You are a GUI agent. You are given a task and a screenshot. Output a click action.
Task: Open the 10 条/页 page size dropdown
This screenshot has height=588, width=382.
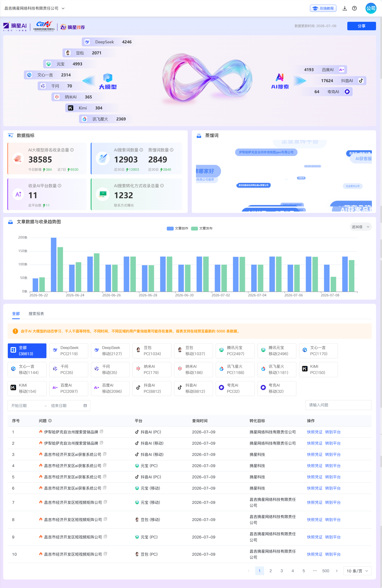point(357,571)
